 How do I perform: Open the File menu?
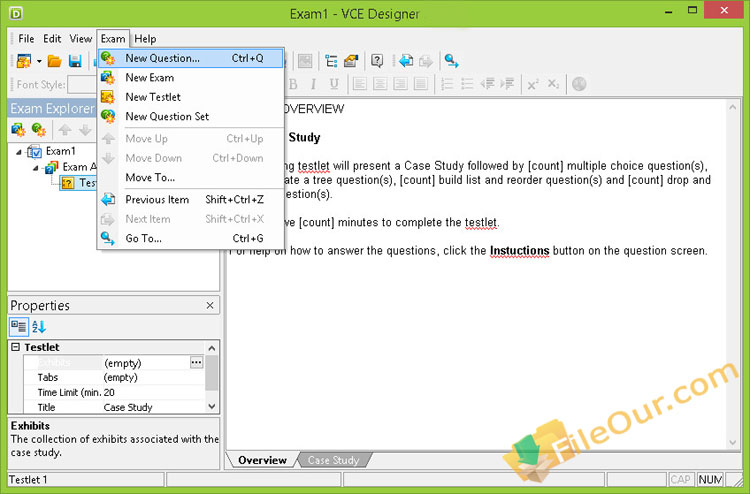[x=26, y=39]
